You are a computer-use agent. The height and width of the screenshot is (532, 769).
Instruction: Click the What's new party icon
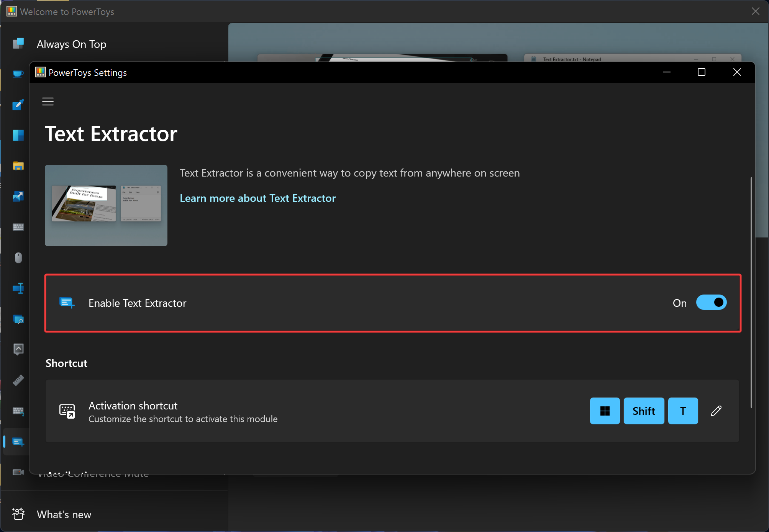(x=18, y=514)
